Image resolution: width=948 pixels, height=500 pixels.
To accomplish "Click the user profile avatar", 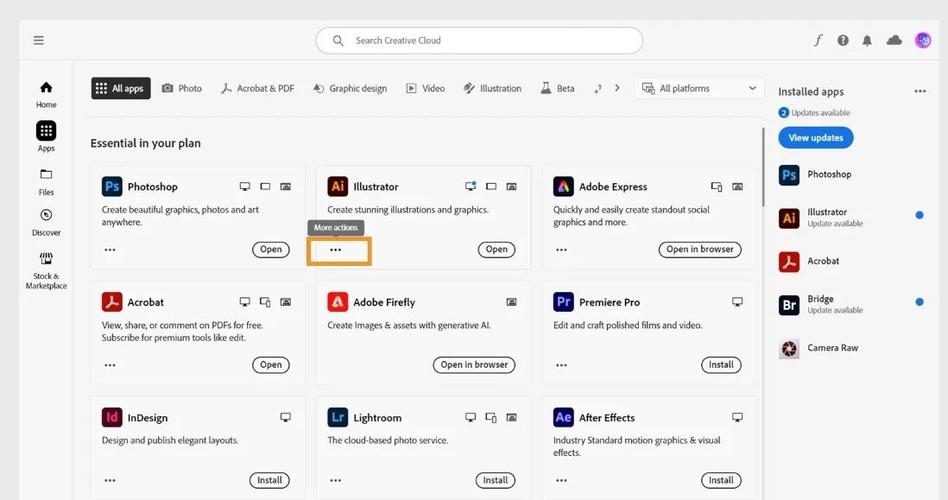I will [923, 40].
